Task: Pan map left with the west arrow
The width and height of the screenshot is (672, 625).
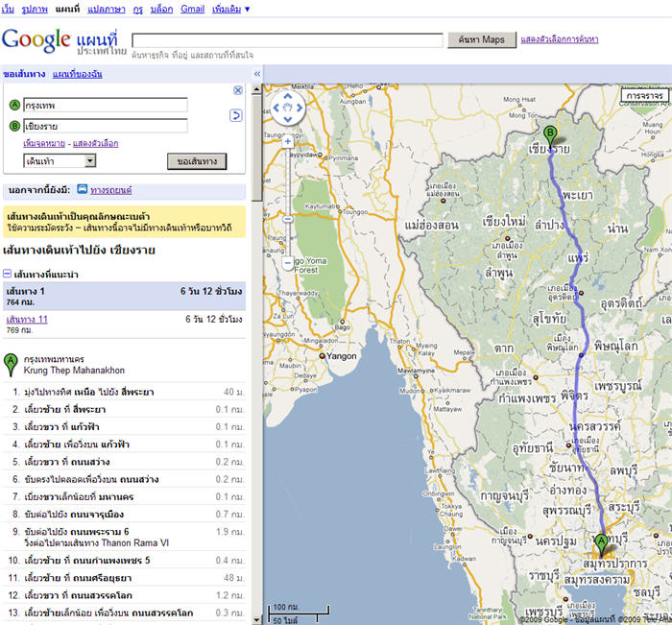Action: [x=276, y=108]
